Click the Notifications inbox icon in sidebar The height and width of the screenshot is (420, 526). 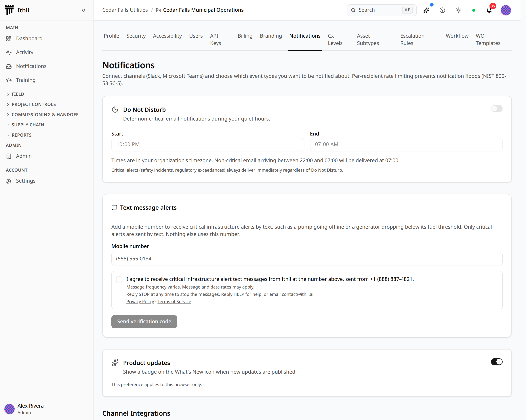(x=9, y=66)
